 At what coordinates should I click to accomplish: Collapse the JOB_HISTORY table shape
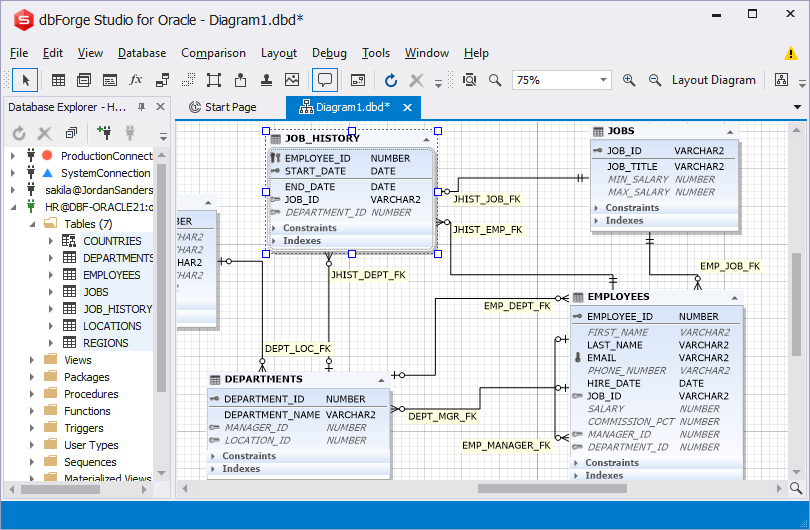pyautogui.click(x=427, y=140)
